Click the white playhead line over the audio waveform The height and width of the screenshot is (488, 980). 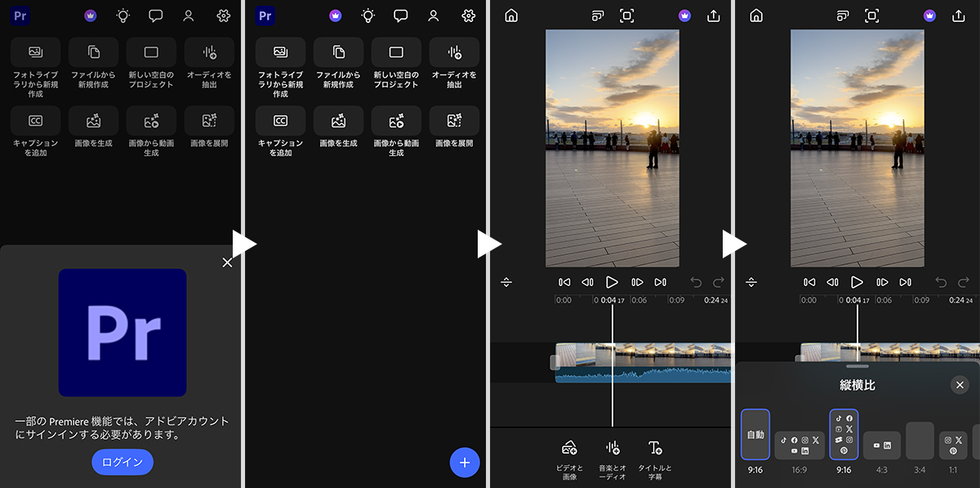click(612, 374)
